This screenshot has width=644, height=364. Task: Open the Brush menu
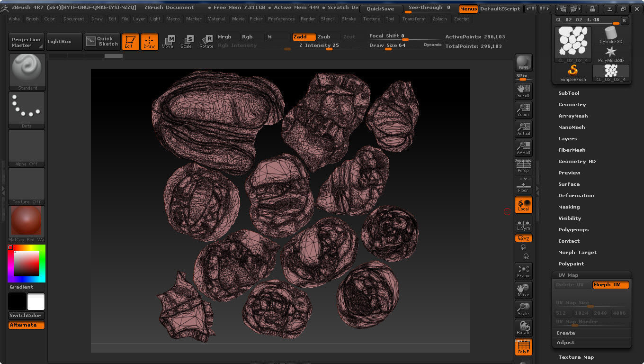(x=32, y=19)
